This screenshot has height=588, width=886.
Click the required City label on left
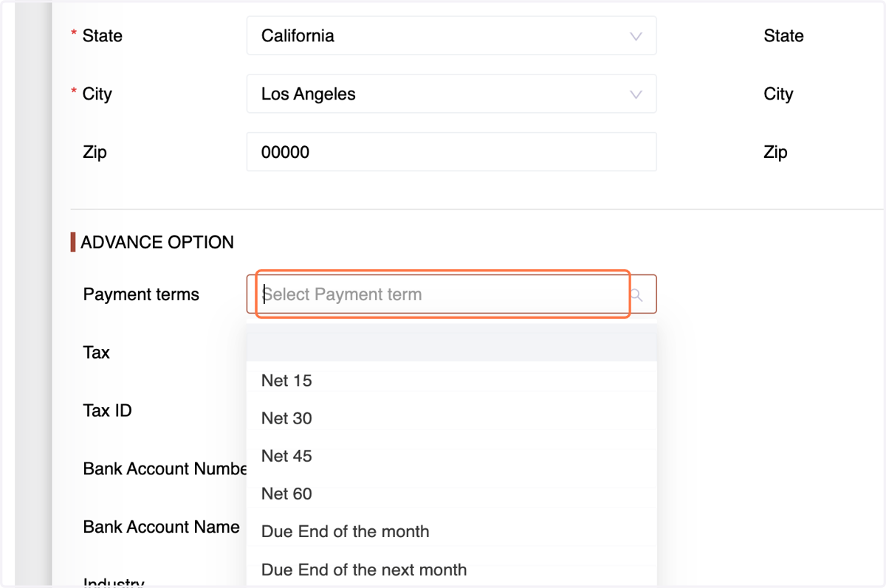pyautogui.click(x=97, y=94)
